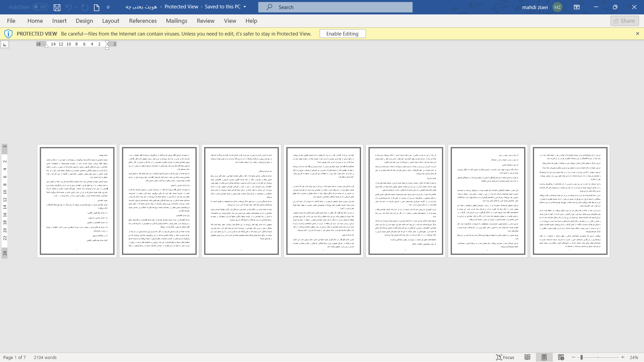644x362 pixels.
Task: Click the Customize Quick Access Toolbar arrow
Action: tap(108, 7)
